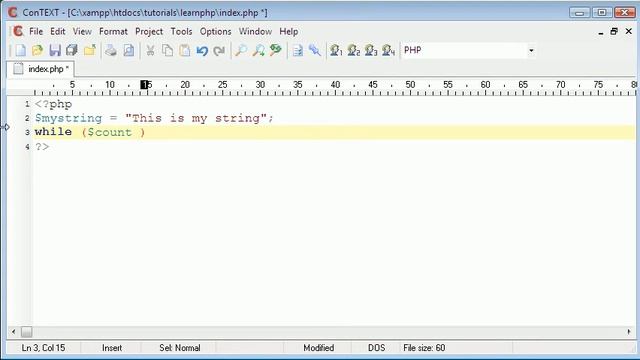Screen dimensions: 640x360
Task: Click the horizontal scrollbar right arrow
Action: click(x=629, y=332)
